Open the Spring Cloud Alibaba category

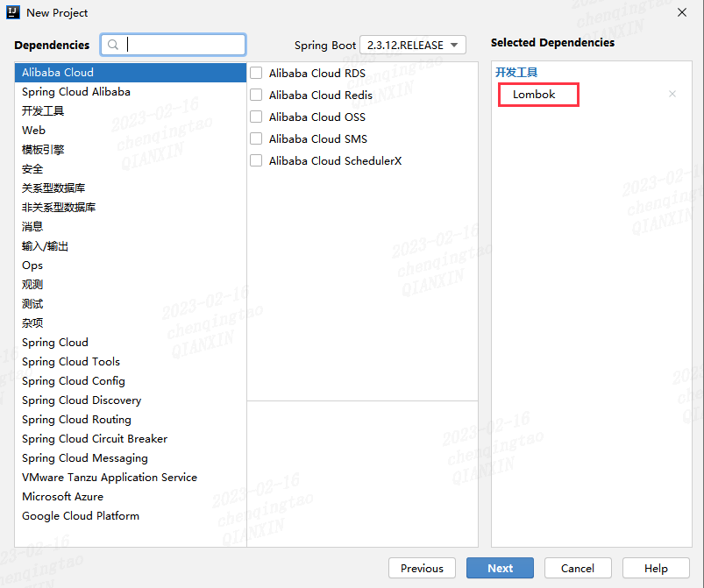point(131,91)
